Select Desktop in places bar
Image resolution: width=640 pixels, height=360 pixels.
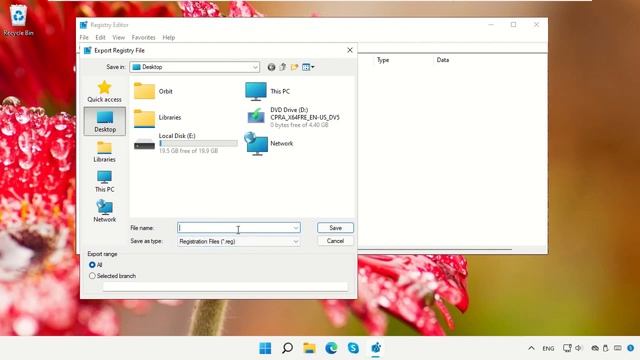pyautogui.click(x=105, y=121)
